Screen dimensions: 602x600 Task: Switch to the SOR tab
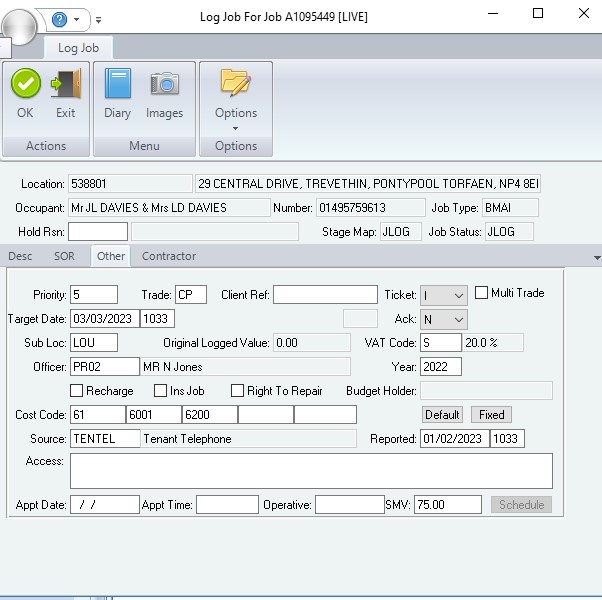pyautogui.click(x=64, y=256)
